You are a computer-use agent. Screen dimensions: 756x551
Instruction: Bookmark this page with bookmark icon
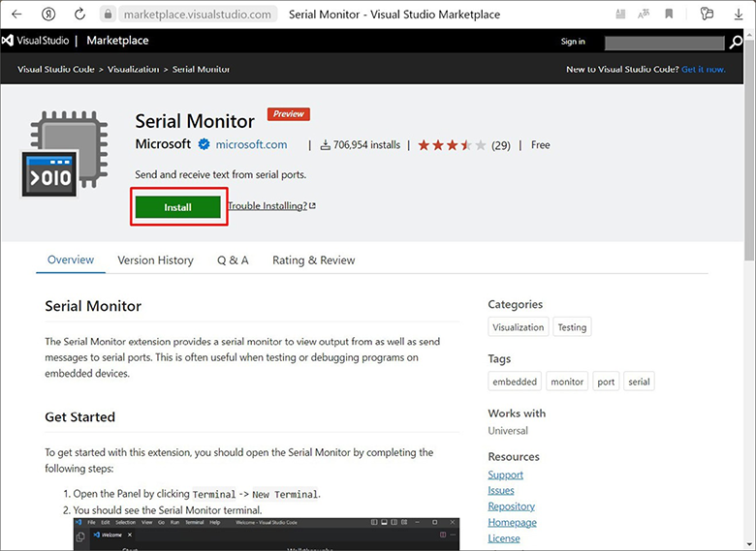(669, 14)
